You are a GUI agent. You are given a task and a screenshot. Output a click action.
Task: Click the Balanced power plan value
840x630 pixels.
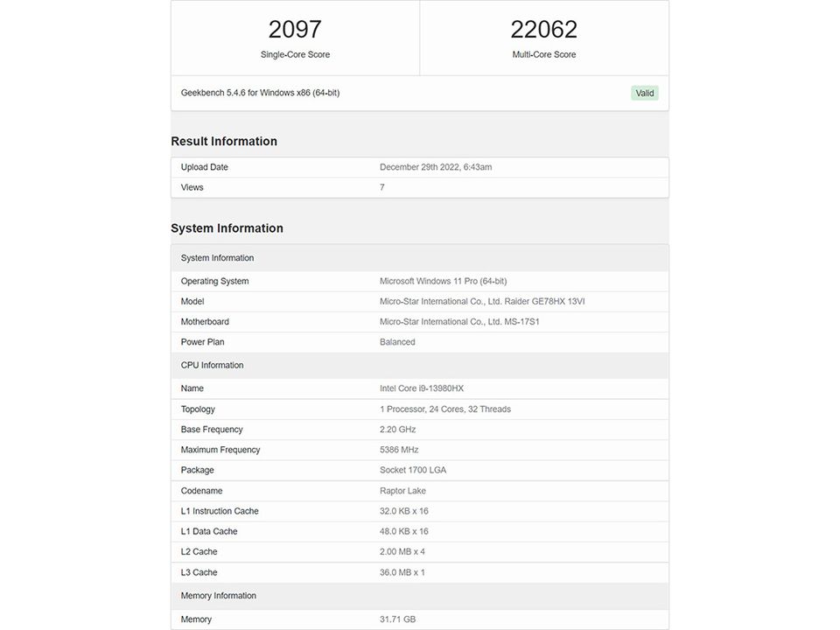point(397,342)
